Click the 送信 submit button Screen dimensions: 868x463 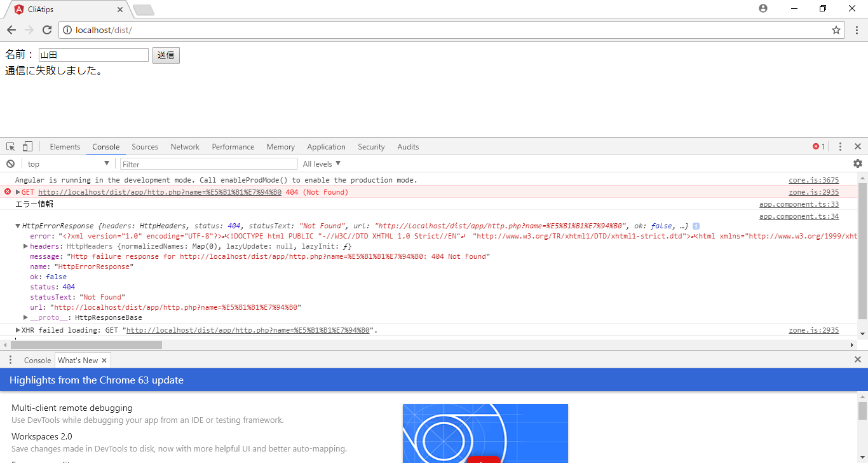166,55
